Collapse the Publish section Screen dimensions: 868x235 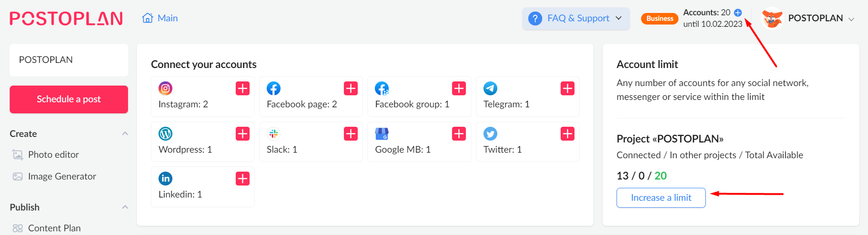[125, 207]
